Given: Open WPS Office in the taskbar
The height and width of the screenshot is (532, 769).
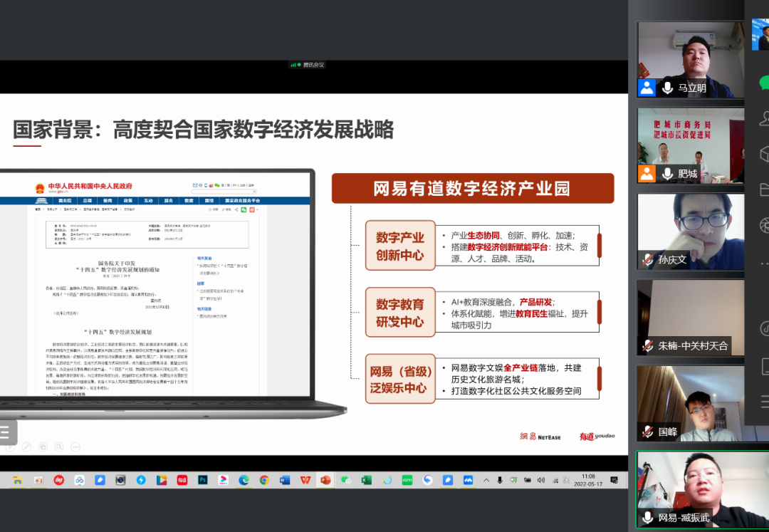Looking at the screenshot, I should [x=305, y=480].
